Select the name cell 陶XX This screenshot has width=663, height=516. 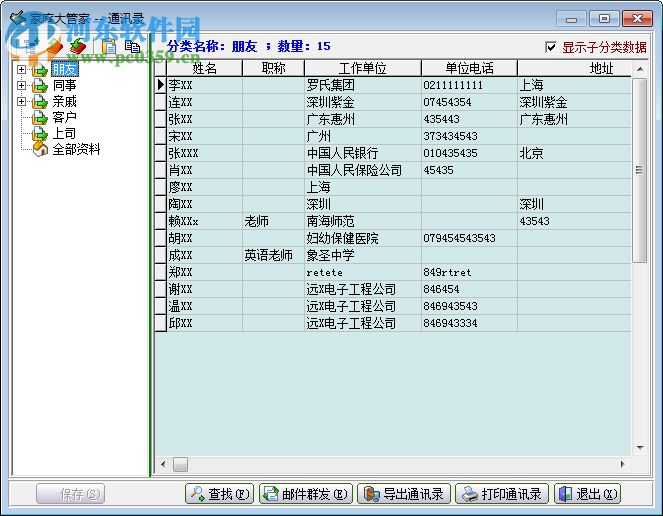click(205, 204)
